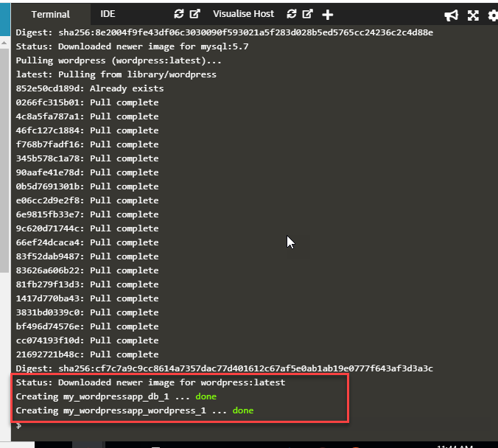Screen dimensions: 498x448
Task: Click the terminal prompt line
Action: [18, 425]
